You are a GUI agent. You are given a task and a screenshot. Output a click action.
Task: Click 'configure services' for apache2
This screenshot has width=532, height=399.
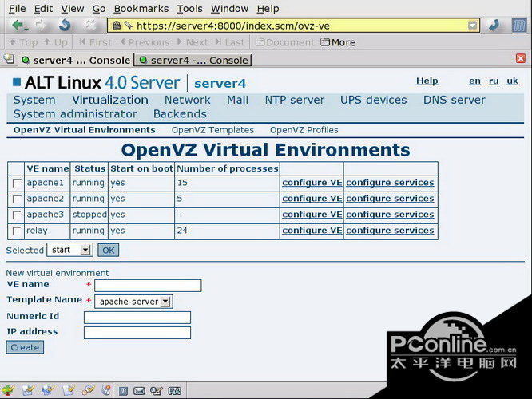click(390, 199)
